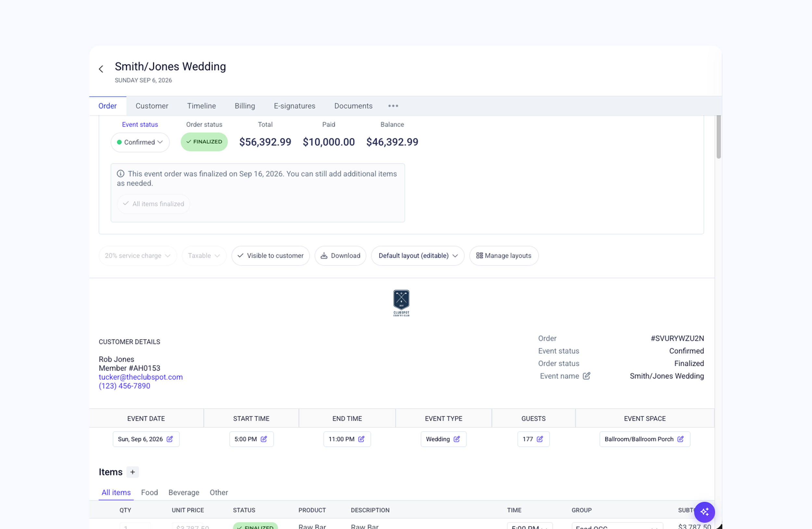Click the EVENT SPACE column header

coord(644,419)
